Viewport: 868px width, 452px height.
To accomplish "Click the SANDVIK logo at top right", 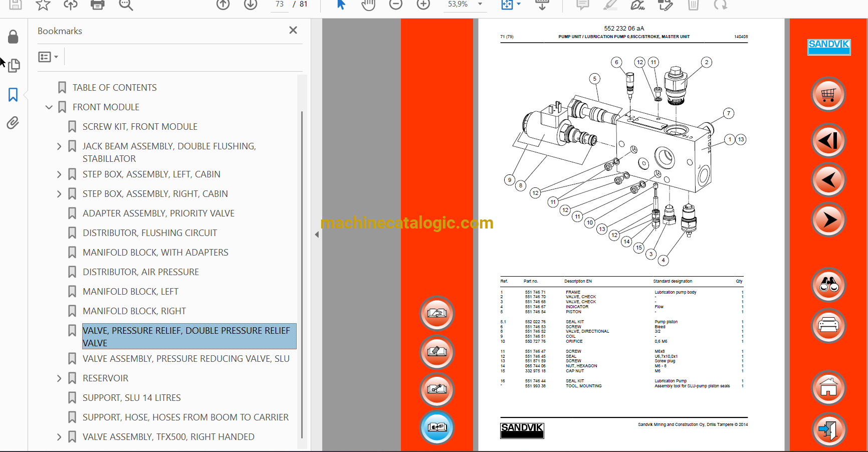I will pos(829,47).
